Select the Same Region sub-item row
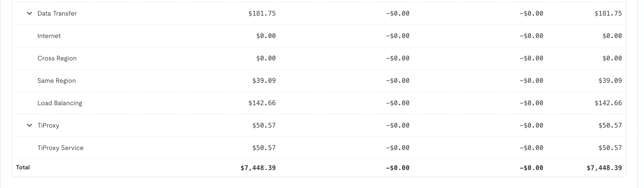644x188 pixels. click(57, 80)
